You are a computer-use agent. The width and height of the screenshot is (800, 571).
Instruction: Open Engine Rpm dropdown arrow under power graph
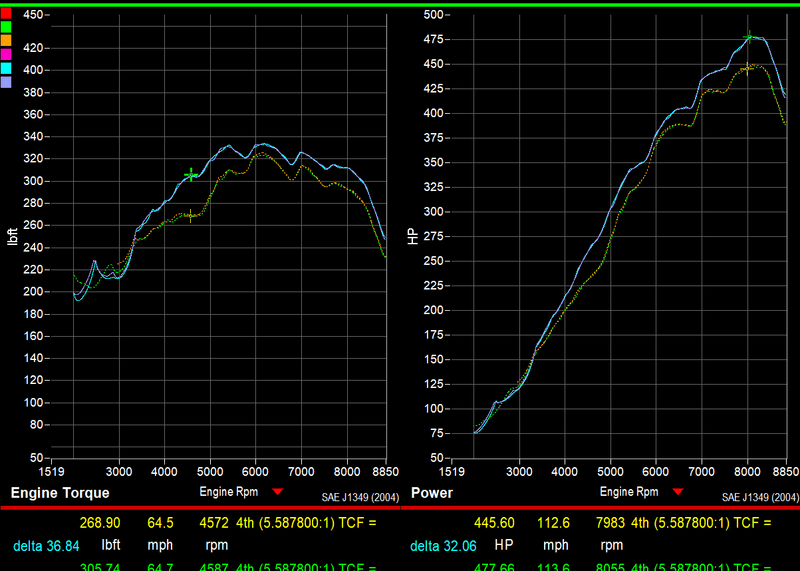point(678,491)
